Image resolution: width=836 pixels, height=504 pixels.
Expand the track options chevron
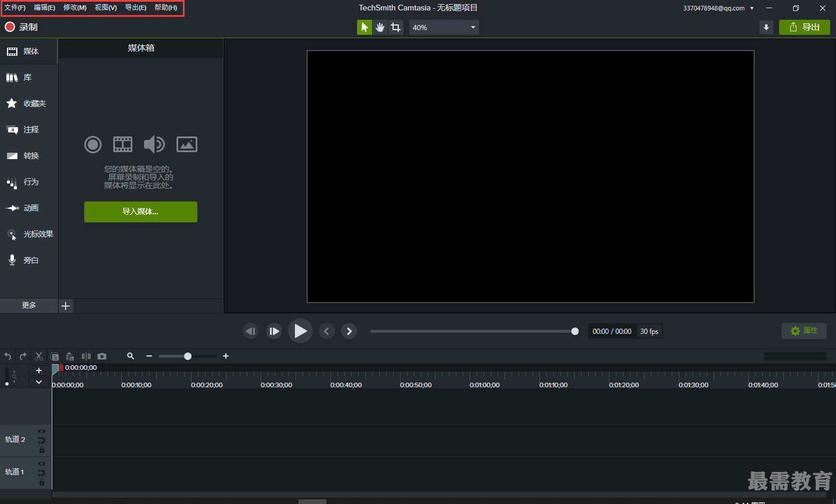[x=39, y=382]
